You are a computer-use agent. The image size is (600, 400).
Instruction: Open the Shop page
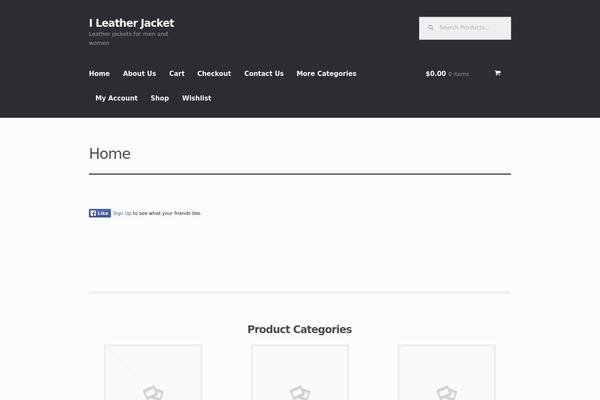pyautogui.click(x=160, y=98)
